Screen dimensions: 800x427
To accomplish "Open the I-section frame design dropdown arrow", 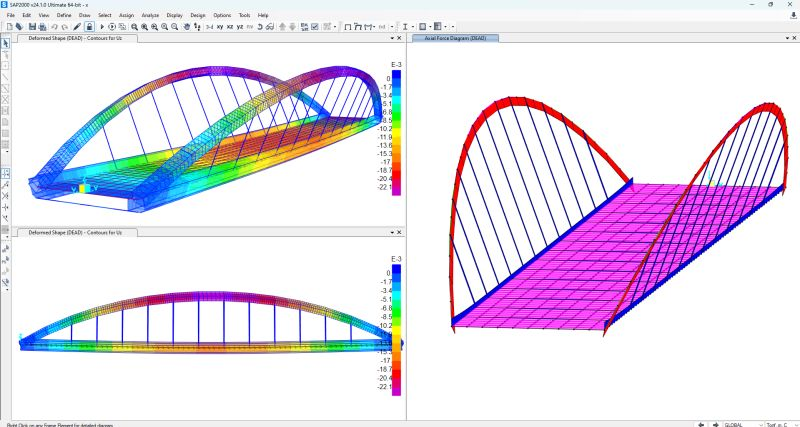I will (412, 27).
